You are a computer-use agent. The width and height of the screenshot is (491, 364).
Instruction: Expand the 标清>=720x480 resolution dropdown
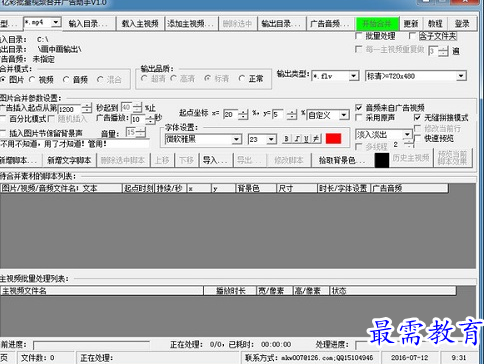pos(461,76)
